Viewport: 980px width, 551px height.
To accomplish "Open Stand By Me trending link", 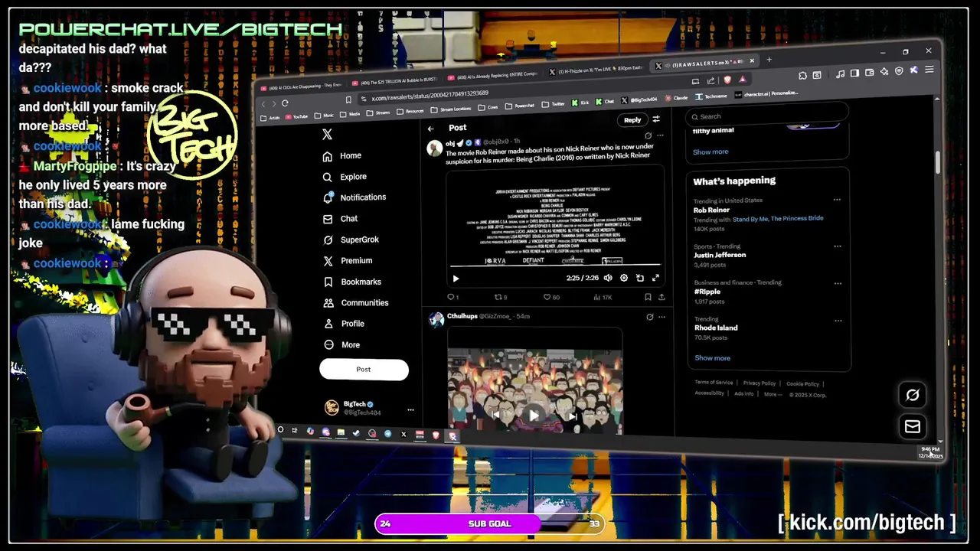I will [750, 219].
